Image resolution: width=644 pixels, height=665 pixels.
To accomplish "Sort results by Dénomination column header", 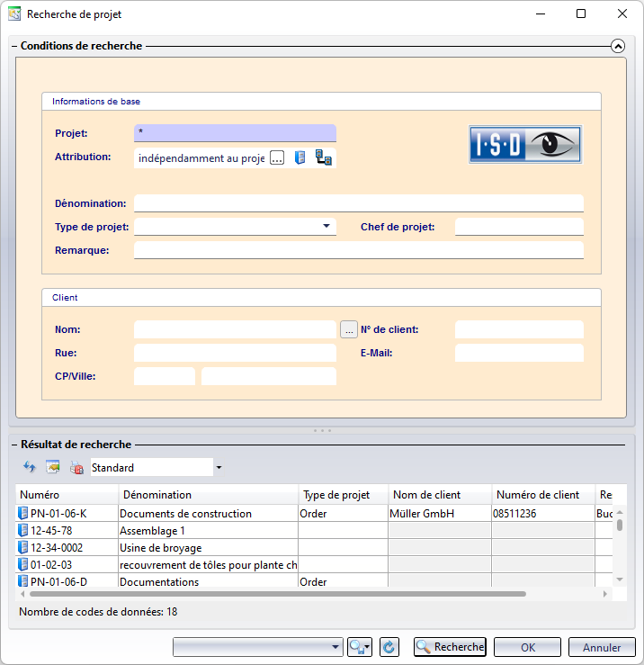I will [x=207, y=495].
